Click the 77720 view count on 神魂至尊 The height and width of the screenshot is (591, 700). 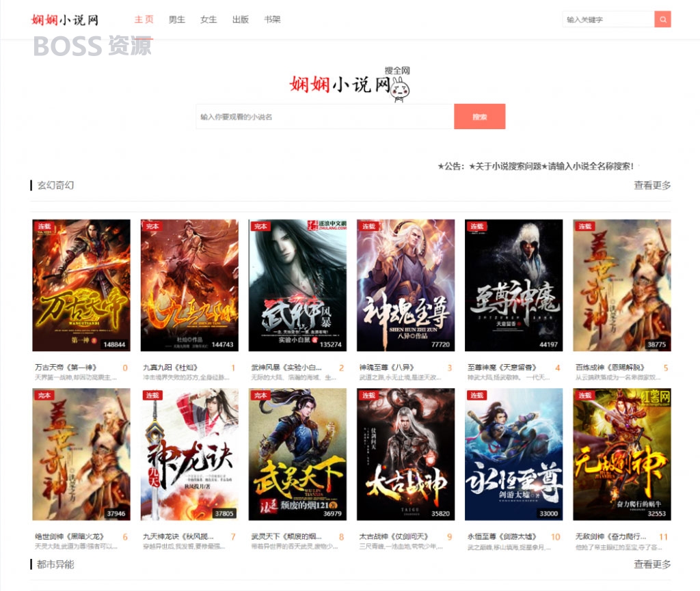(440, 344)
